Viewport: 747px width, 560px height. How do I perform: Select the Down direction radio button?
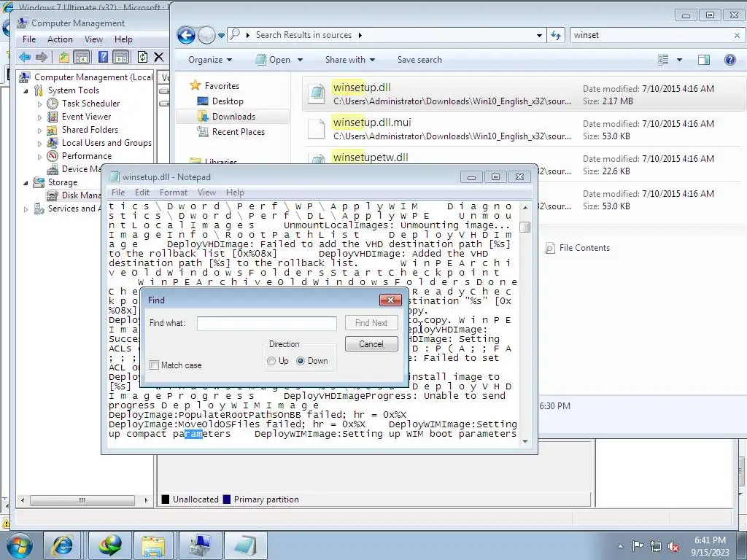tap(301, 361)
